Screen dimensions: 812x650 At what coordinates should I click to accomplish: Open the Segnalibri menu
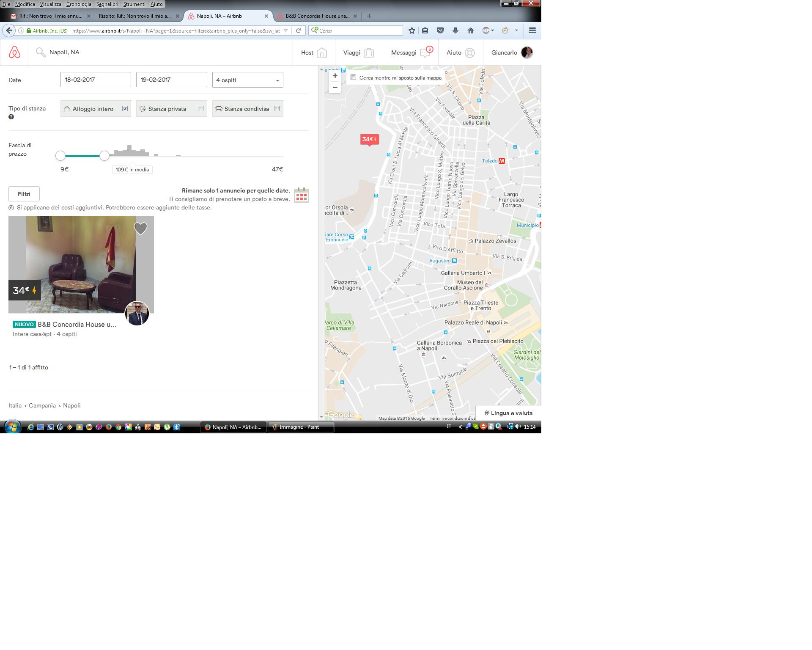(107, 4)
